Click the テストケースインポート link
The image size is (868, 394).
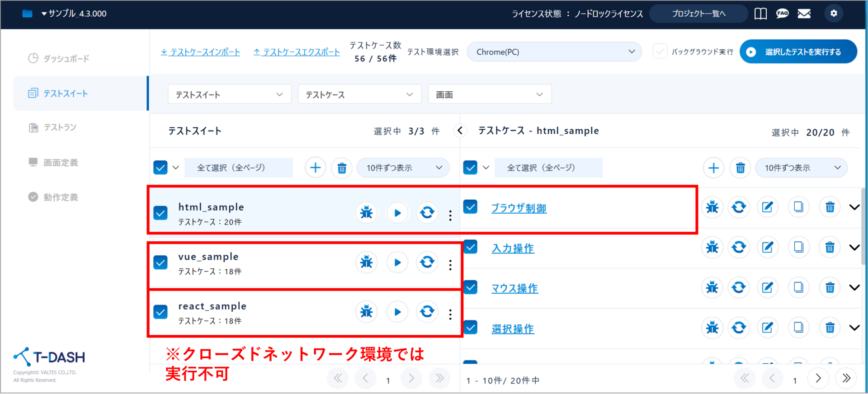click(x=200, y=52)
